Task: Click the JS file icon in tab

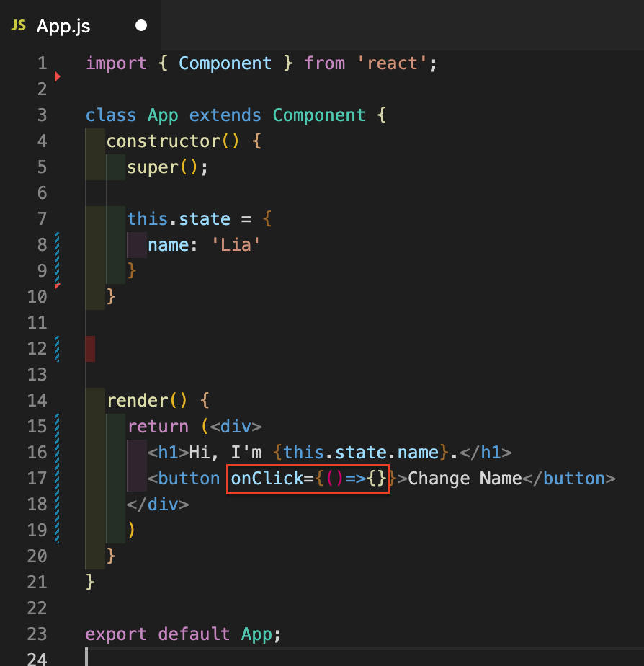Action: tap(18, 25)
